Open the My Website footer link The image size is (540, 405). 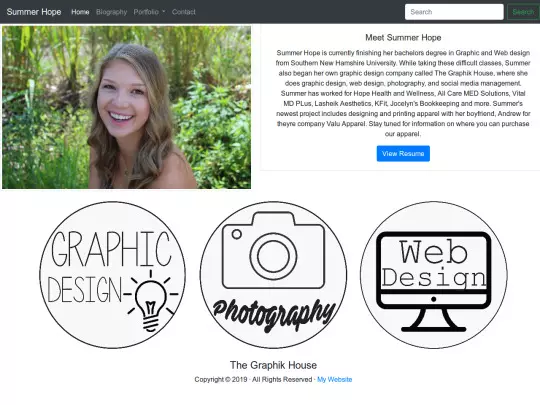[x=334, y=380]
